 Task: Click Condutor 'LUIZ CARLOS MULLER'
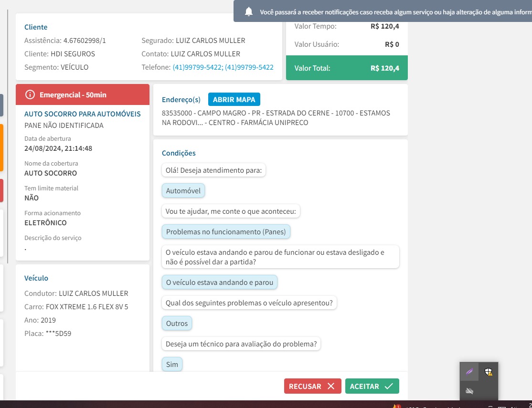[x=94, y=293]
